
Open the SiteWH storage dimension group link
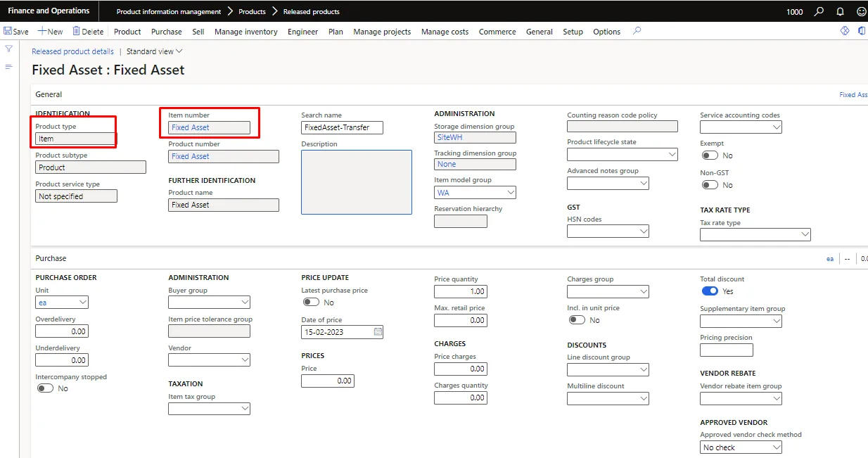450,137
